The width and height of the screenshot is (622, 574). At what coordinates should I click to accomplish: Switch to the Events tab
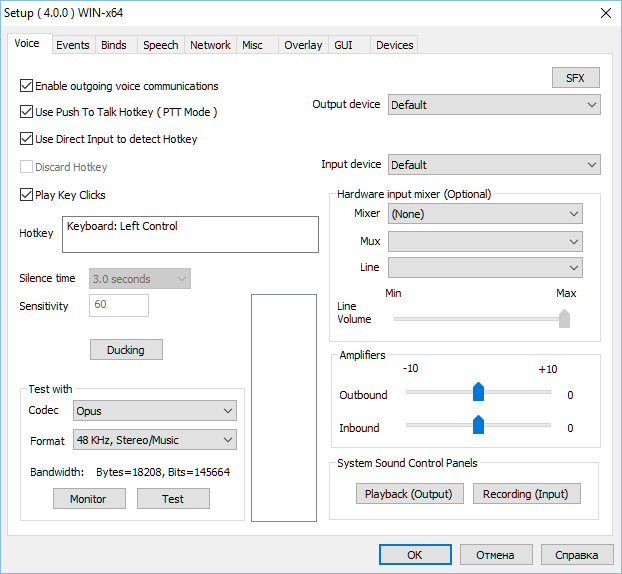click(x=73, y=45)
